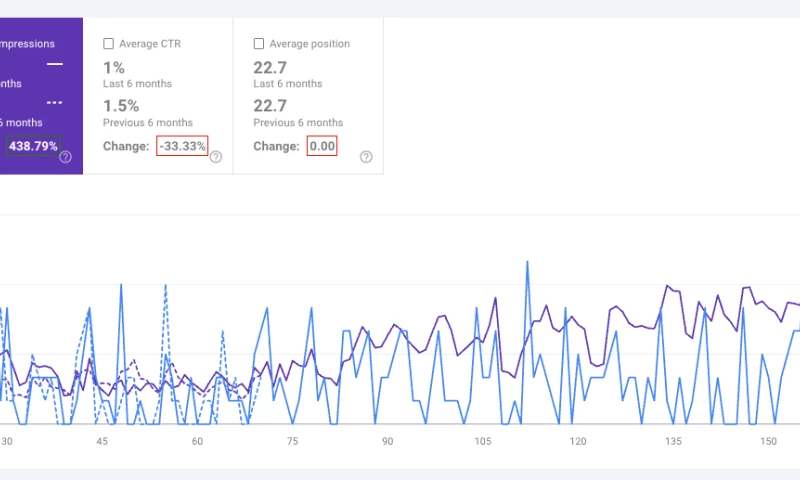The image size is (800, 480).
Task: Click x-axis label 45
Action: coord(102,441)
